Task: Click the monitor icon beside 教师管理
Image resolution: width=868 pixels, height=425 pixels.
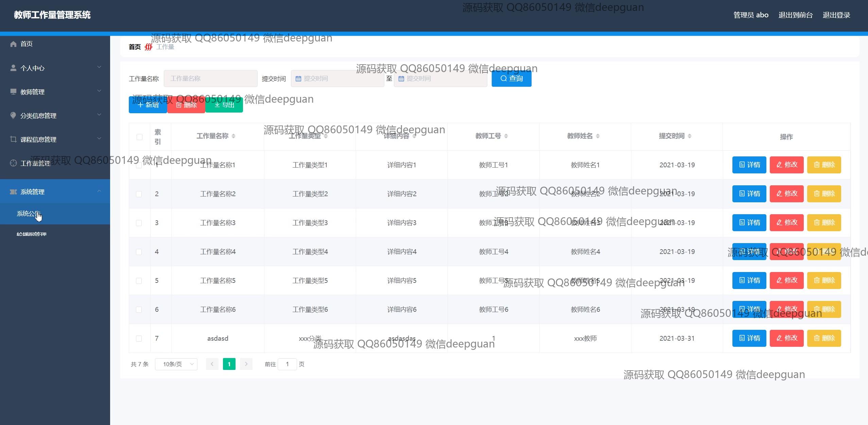Action: coord(13,92)
